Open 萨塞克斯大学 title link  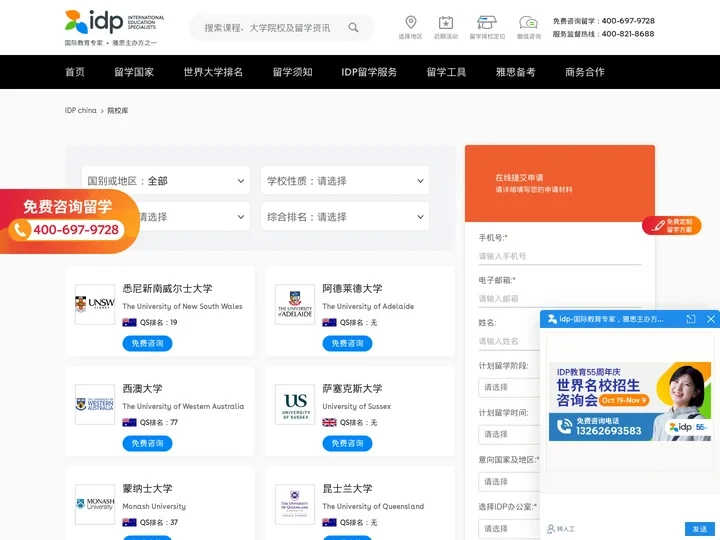[352, 388]
